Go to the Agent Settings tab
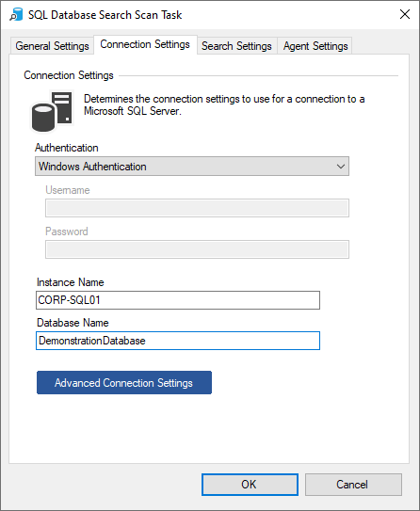This screenshot has width=420, height=511. click(x=315, y=46)
